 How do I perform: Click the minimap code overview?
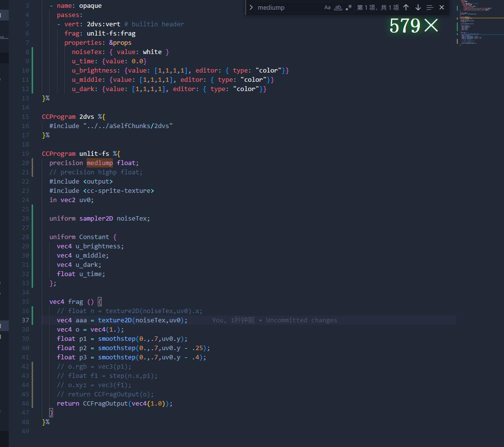[480, 22]
